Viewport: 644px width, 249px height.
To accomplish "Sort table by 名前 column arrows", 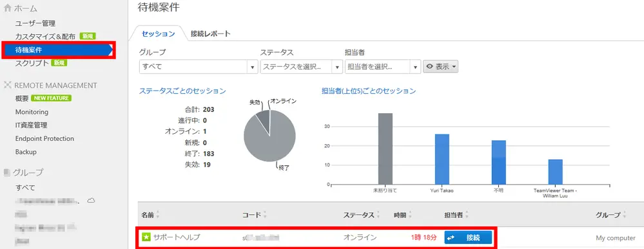I will [158, 215].
